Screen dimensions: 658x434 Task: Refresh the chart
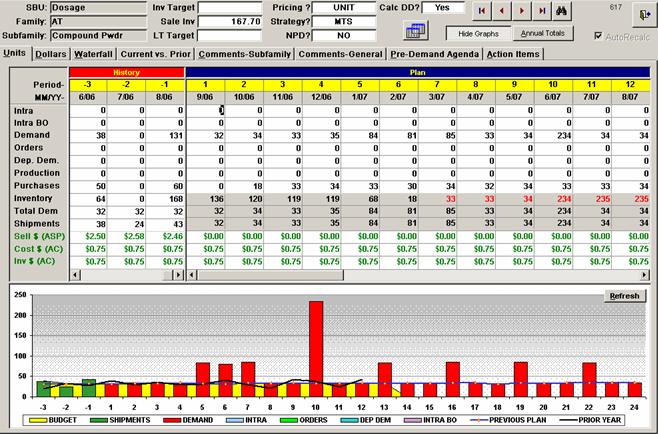[624, 296]
